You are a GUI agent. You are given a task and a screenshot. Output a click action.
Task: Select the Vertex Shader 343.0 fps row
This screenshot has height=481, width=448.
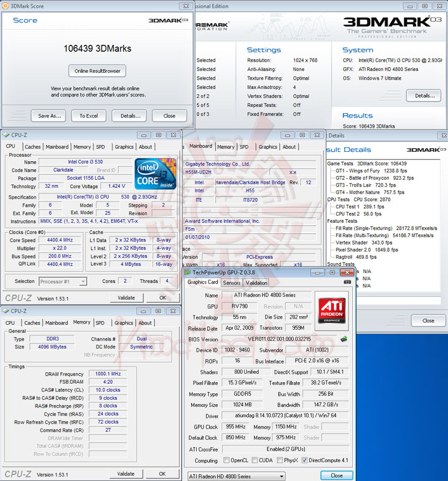click(363, 243)
